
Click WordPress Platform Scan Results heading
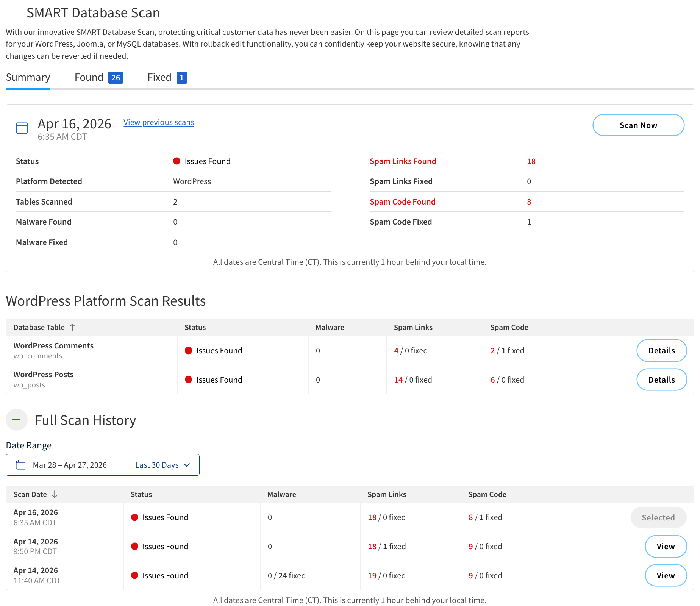pyautogui.click(x=106, y=301)
